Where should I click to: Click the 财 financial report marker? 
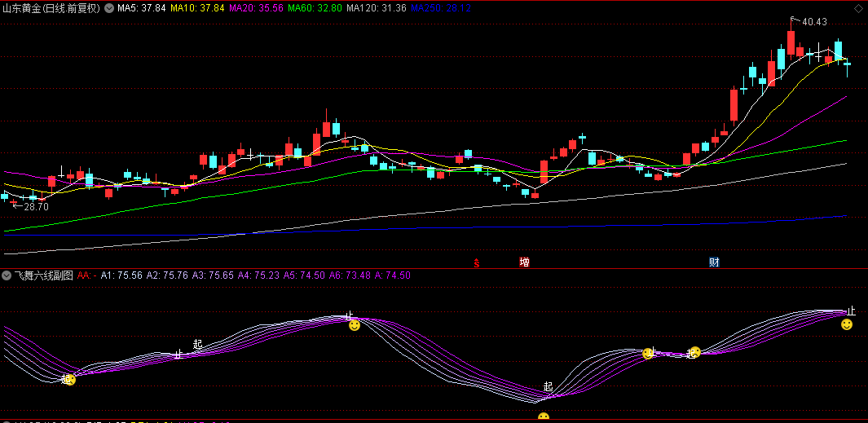[x=714, y=262]
